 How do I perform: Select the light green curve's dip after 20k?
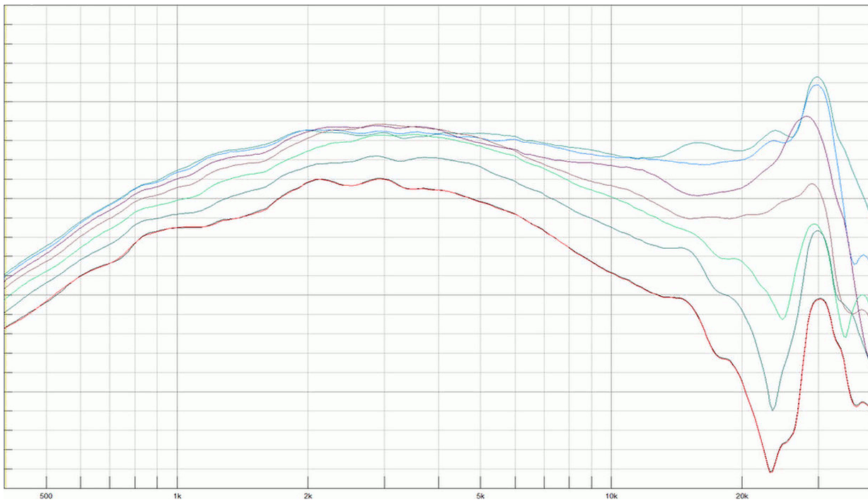tap(782, 319)
